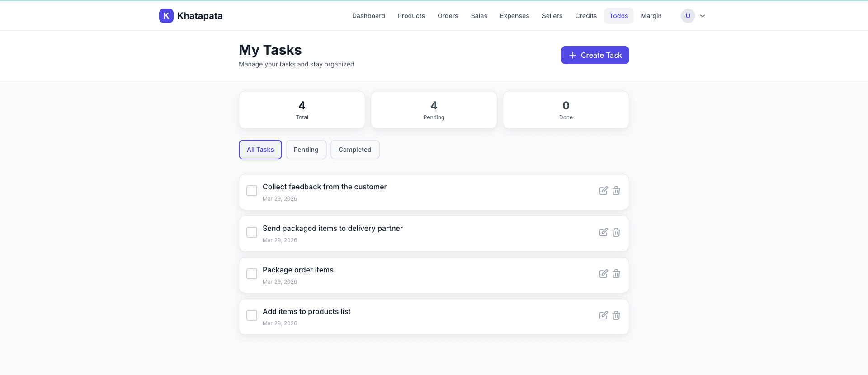The width and height of the screenshot is (868, 375).
Task: Mark 'Collect feedback from the customer' as done
Action: point(252,191)
